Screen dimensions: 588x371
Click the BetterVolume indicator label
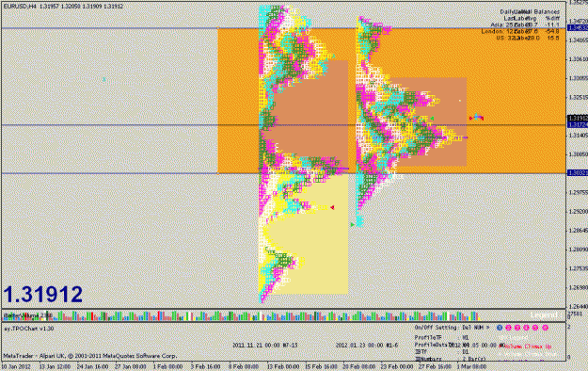click(28, 315)
